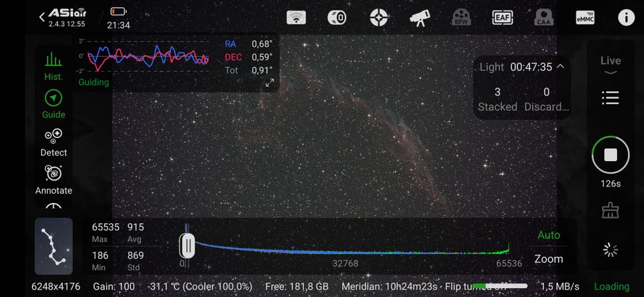The width and height of the screenshot is (644, 297).
Task: Open the Wi-Fi settings icon
Action: click(296, 17)
